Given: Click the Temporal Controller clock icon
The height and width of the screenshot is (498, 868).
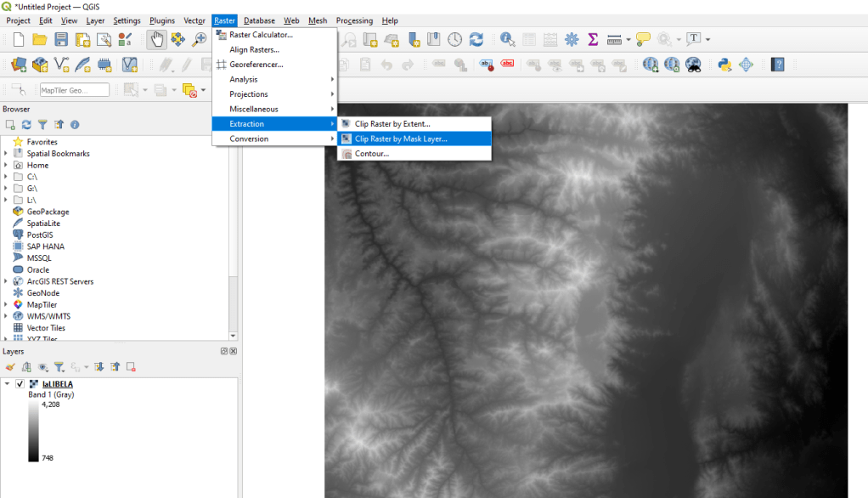Looking at the screenshot, I should pyautogui.click(x=455, y=39).
